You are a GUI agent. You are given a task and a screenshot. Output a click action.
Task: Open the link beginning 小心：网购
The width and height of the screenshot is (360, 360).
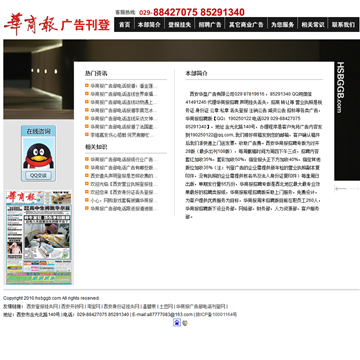[124, 200]
